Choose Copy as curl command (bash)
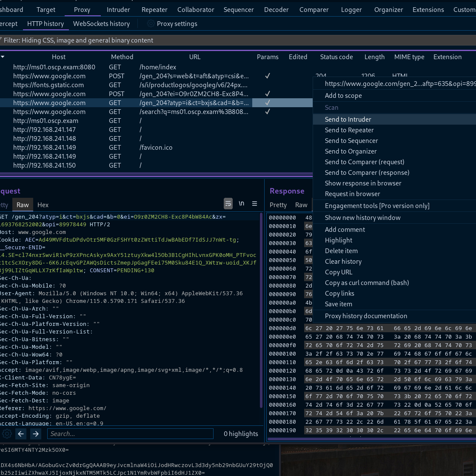476x476 pixels. tap(367, 283)
